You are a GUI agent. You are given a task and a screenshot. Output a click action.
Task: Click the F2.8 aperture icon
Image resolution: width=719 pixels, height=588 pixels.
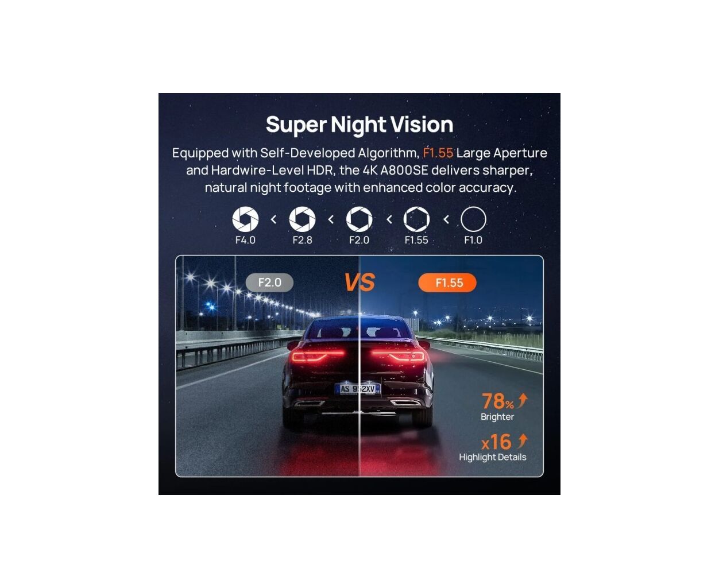pyautogui.click(x=302, y=219)
